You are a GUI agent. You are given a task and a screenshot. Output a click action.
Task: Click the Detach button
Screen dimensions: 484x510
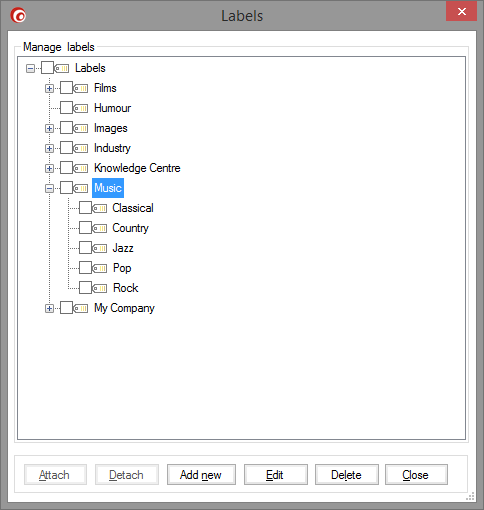(x=127, y=475)
